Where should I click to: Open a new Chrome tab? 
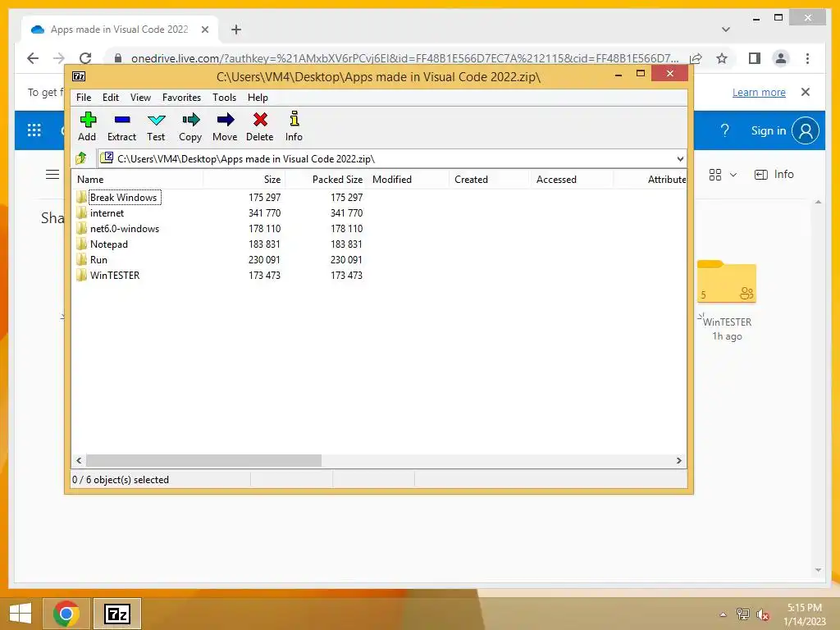pyautogui.click(x=236, y=30)
